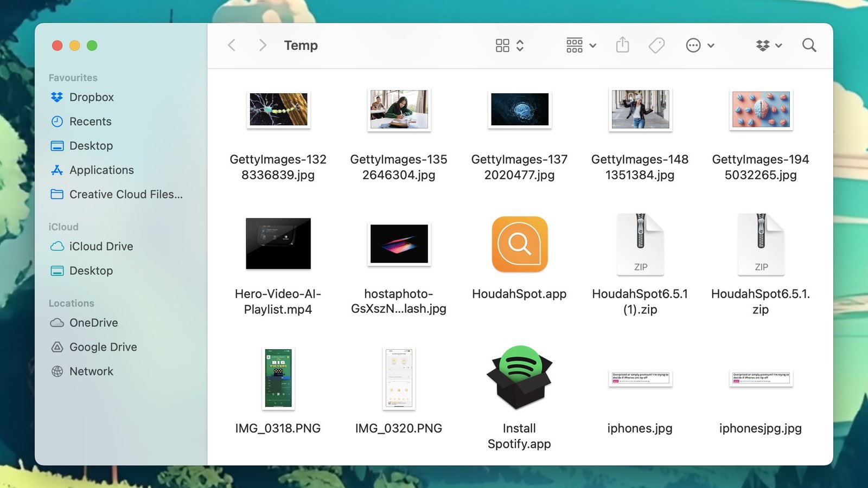
Task: Click the Edit Tags toolbar icon
Action: 657,46
